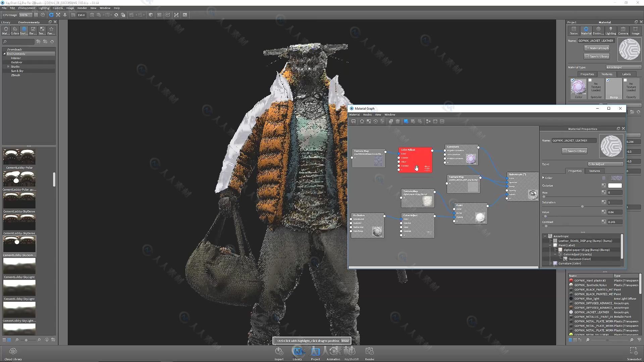
Task: Toggle texture icon beside Value
Action: click(604, 212)
